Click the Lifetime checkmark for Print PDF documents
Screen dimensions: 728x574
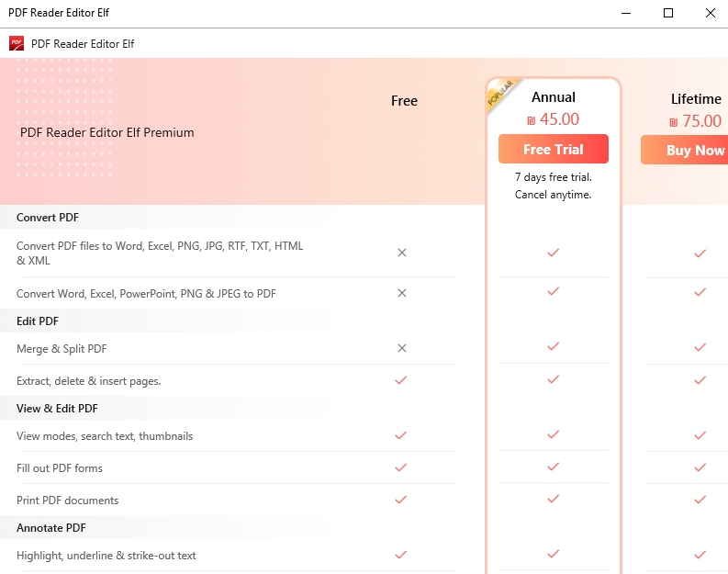700,499
